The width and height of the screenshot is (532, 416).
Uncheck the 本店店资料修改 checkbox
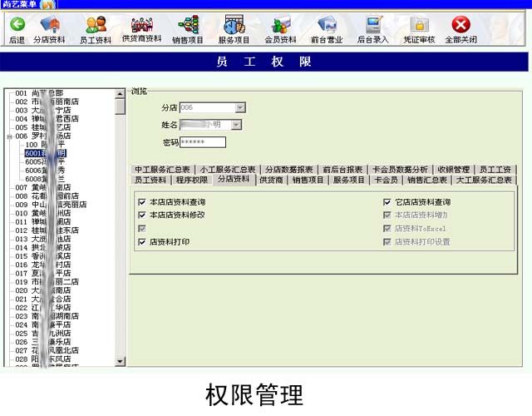(141, 215)
